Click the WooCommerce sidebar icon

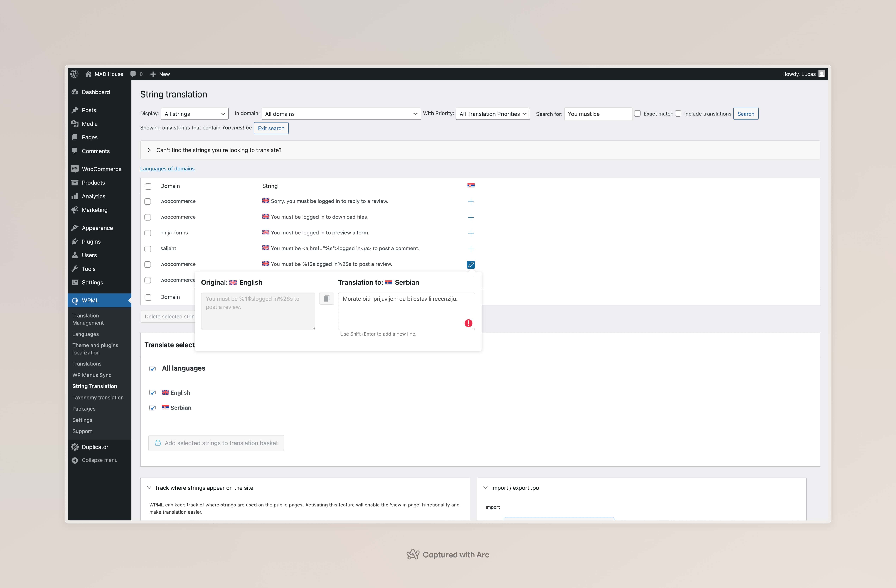(74, 169)
